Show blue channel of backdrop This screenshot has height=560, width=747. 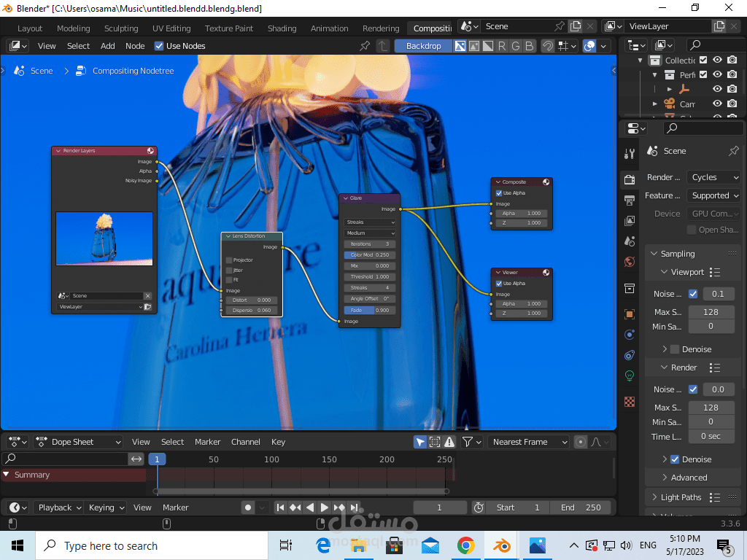(x=530, y=46)
